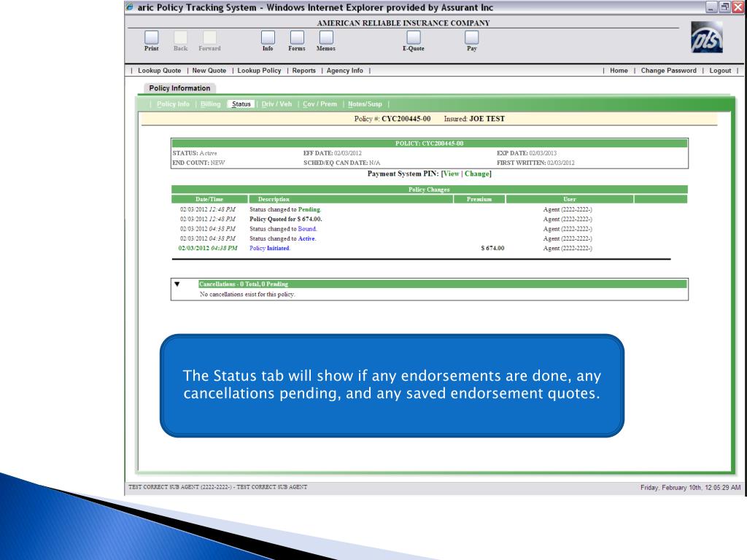Click the Logout link
The height and width of the screenshot is (560, 747).
pyautogui.click(x=720, y=71)
